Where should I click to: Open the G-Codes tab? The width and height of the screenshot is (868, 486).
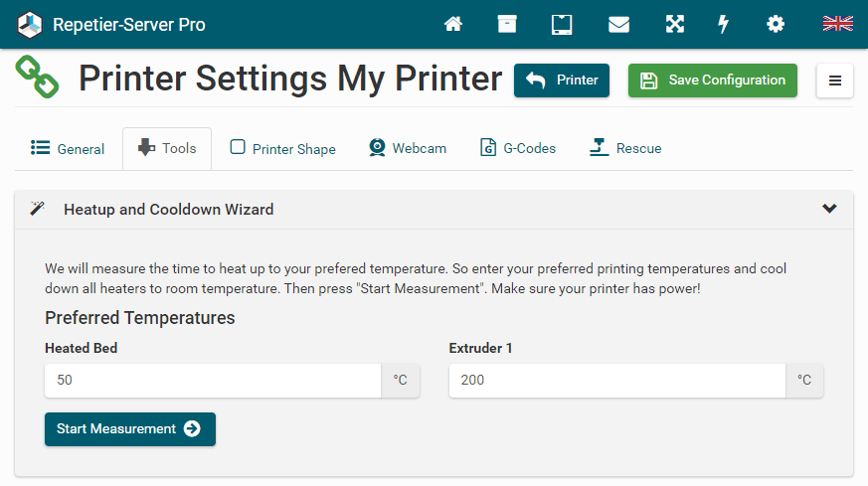pyautogui.click(x=518, y=148)
